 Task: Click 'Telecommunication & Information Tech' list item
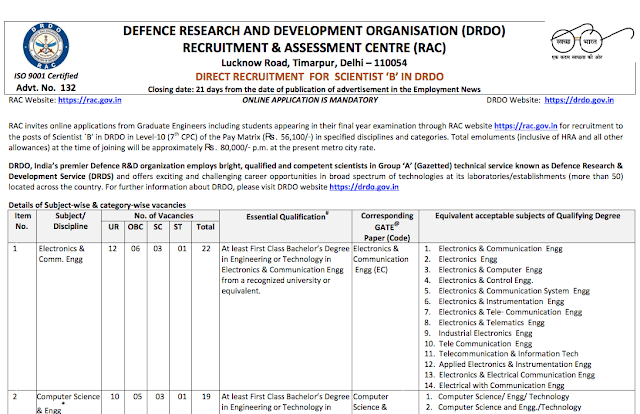pos(509,354)
